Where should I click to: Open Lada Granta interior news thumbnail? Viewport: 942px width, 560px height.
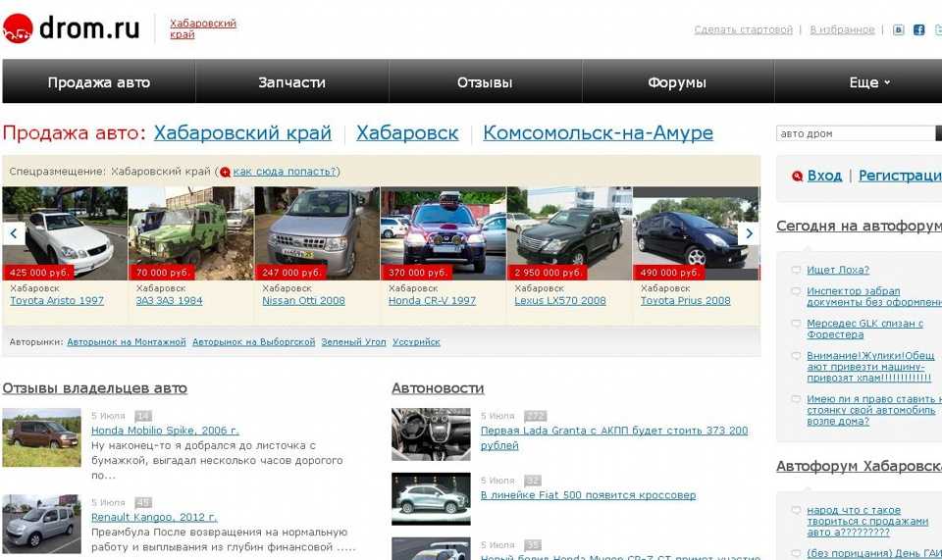(x=432, y=434)
